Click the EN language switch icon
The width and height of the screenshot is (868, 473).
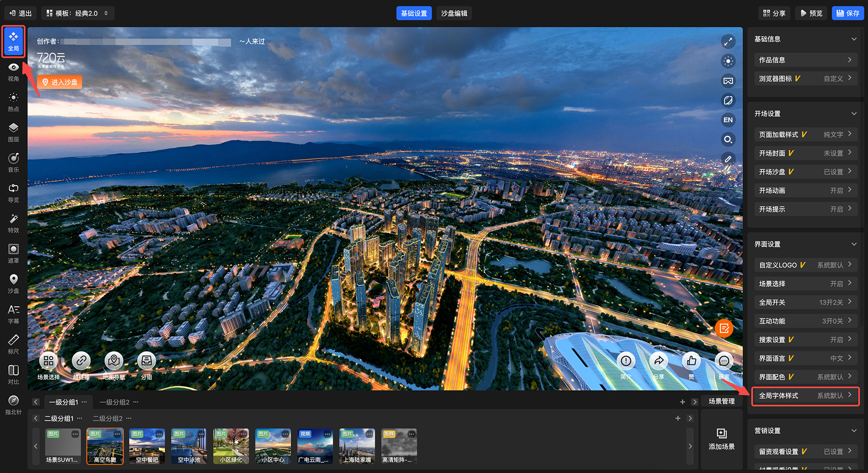coord(728,120)
